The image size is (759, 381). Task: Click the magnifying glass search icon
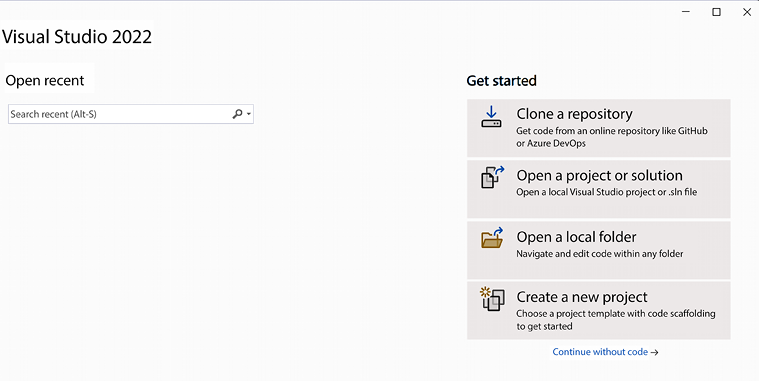(x=237, y=114)
